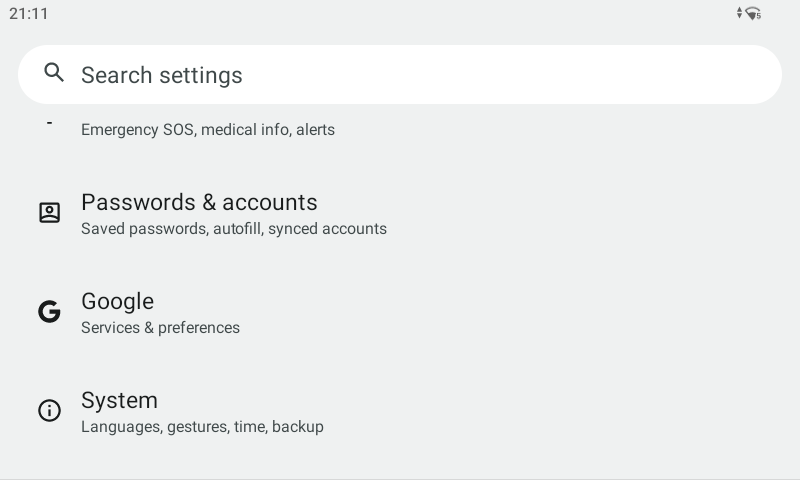
Task: Open the Google settings entry
Action: pyautogui.click(x=117, y=302)
